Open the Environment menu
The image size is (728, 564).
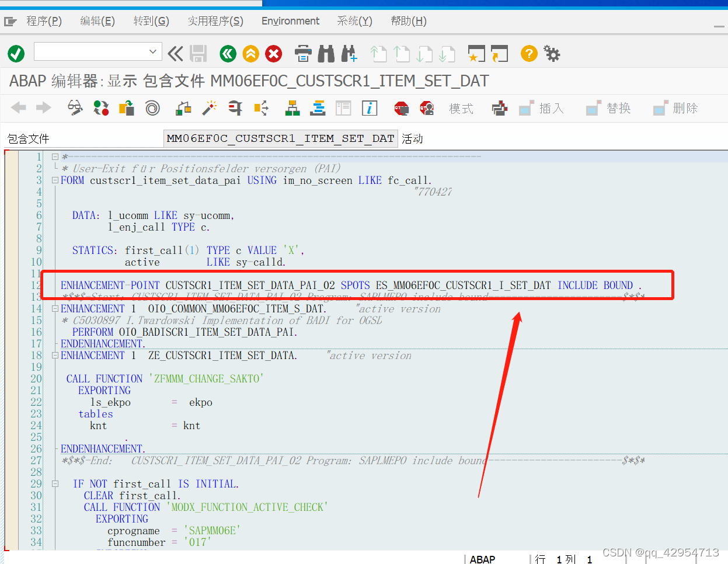pyautogui.click(x=290, y=20)
